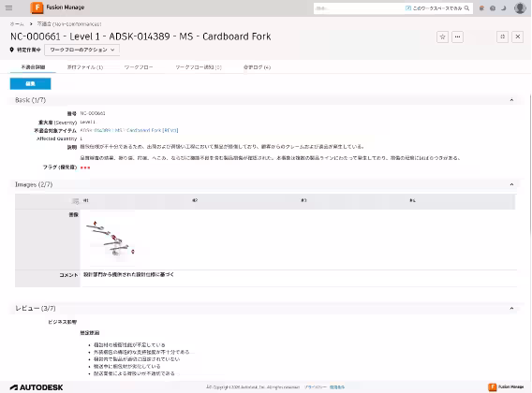Open the workflow notifications tab

199,67
